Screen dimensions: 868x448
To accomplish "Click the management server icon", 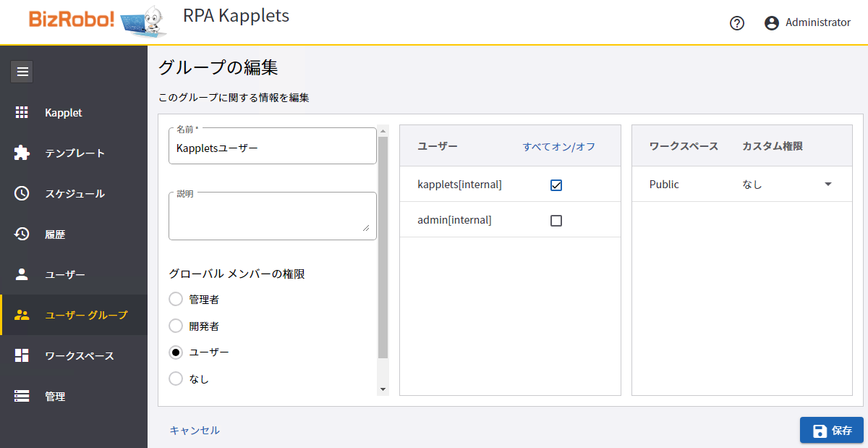I will coord(22,396).
